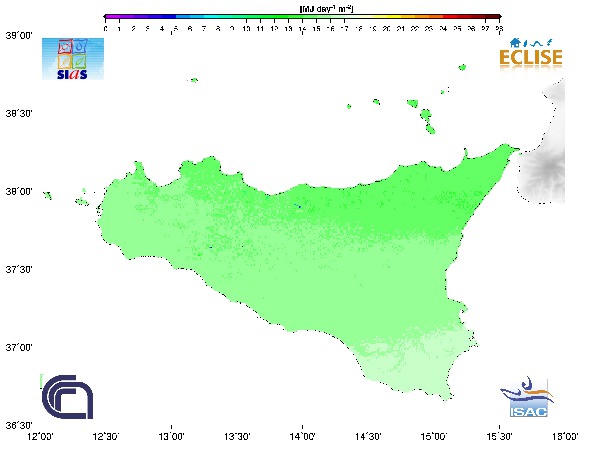Click the SIAS logo
This screenshot has width=600, height=450.
(73, 59)
